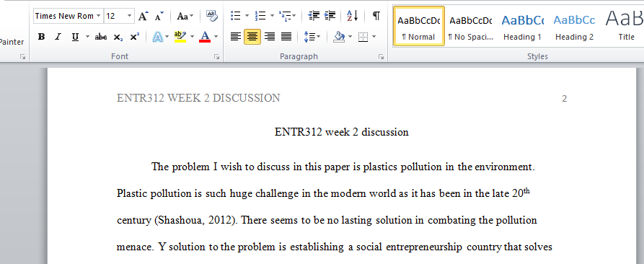
Task: Open Borders dropdown arrow
Action: coord(374,37)
